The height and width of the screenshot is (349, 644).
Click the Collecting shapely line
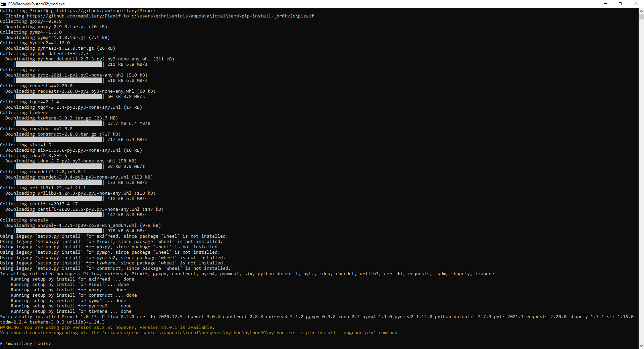click(24, 220)
